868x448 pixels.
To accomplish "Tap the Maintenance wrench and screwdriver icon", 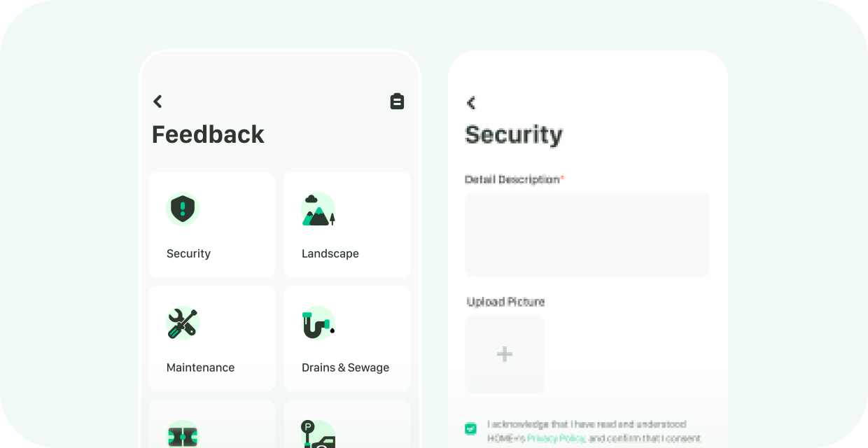I will click(183, 323).
